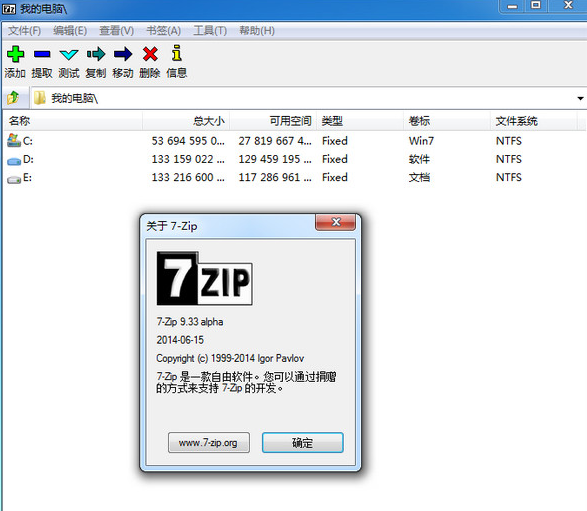
Task: Click the red X Delete (删除) icon
Action: coord(150,54)
